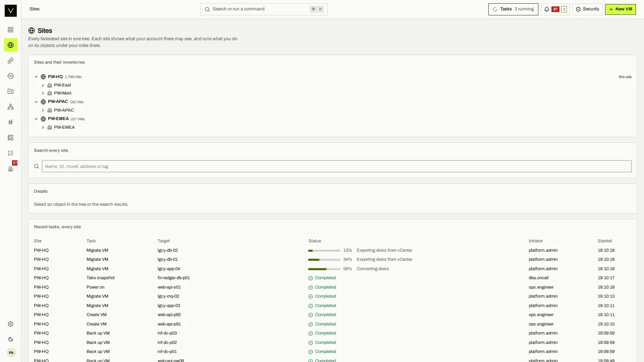Open the disc images icon in sidebar
The height and width of the screenshot is (362, 644).
10,76
